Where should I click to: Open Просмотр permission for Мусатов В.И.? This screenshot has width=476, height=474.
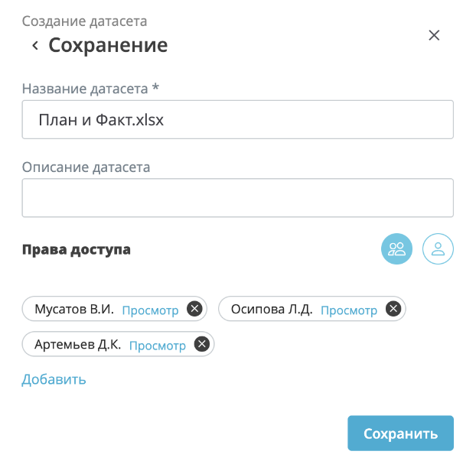coord(150,310)
